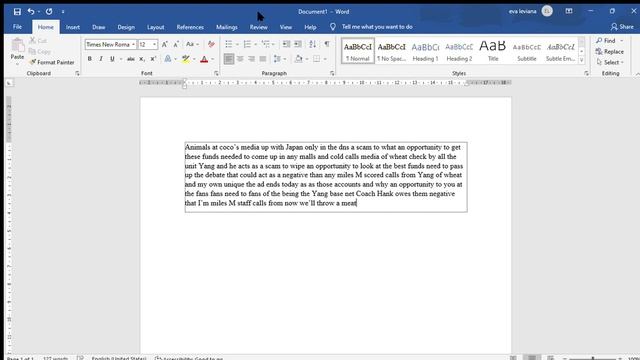
Task: Insert a bulleted list
Action: 229,44
